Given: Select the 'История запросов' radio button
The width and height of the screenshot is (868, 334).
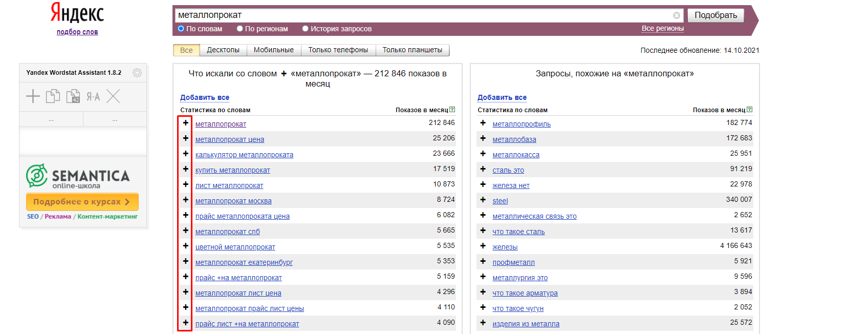Looking at the screenshot, I should tap(305, 29).
